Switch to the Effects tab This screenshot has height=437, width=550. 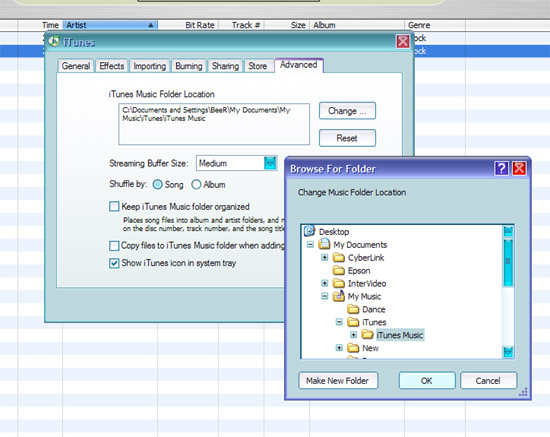pos(112,66)
